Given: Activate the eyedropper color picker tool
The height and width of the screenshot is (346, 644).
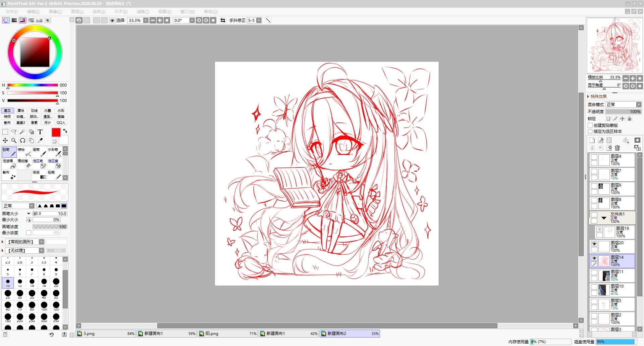Looking at the screenshot, I should [40, 140].
